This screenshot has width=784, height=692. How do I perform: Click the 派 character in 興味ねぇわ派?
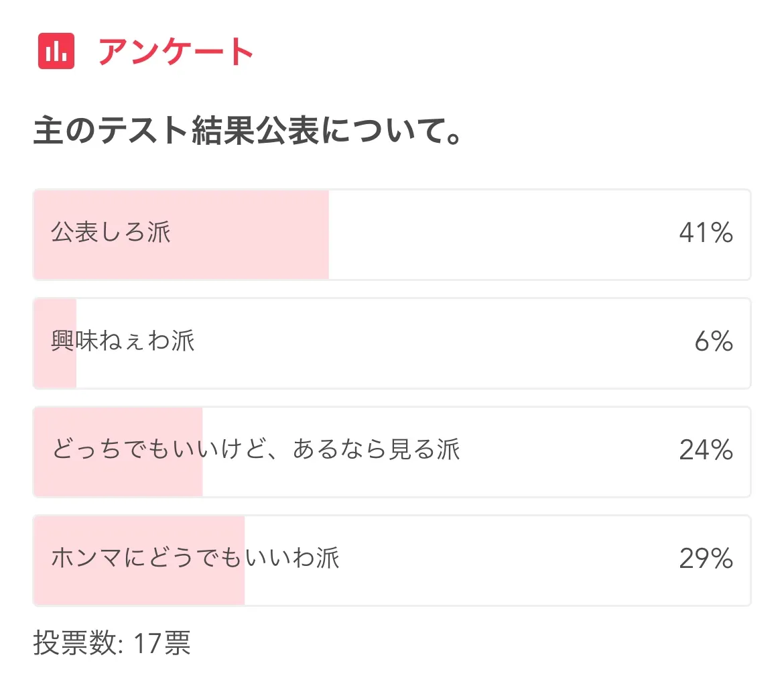[x=183, y=341]
